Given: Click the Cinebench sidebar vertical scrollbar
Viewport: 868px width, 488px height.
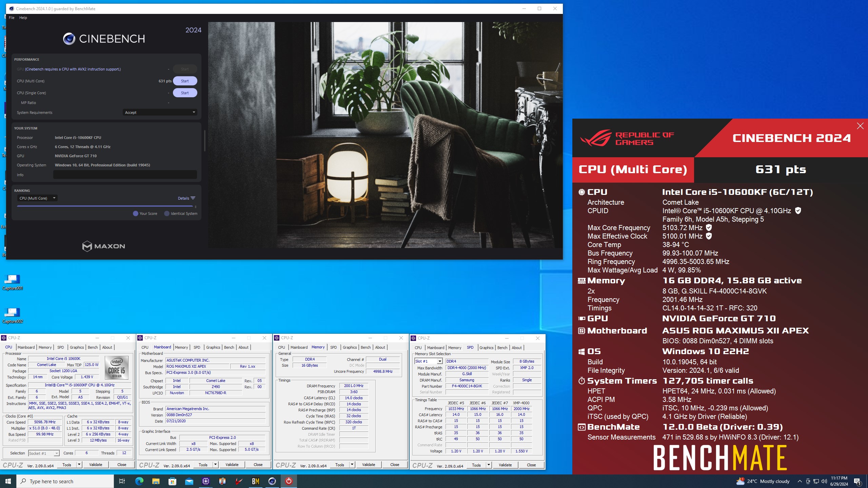Looking at the screenshot, I should pos(204,141).
